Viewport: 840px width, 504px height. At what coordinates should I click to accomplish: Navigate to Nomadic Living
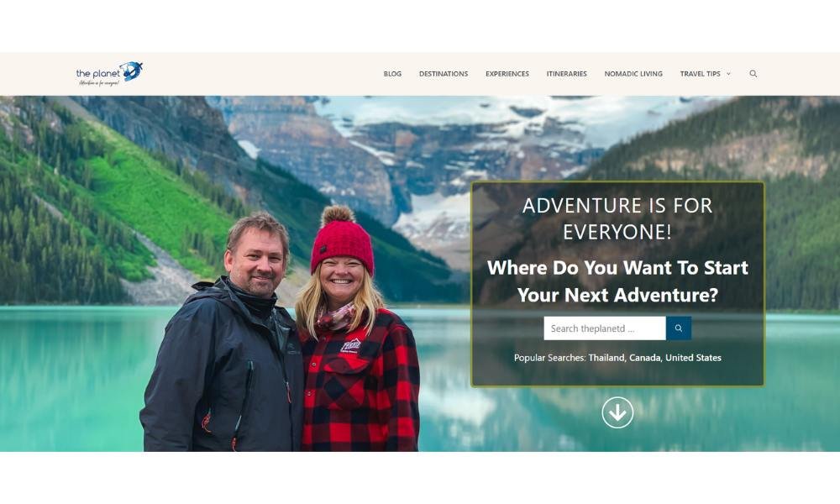pos(633,74)
